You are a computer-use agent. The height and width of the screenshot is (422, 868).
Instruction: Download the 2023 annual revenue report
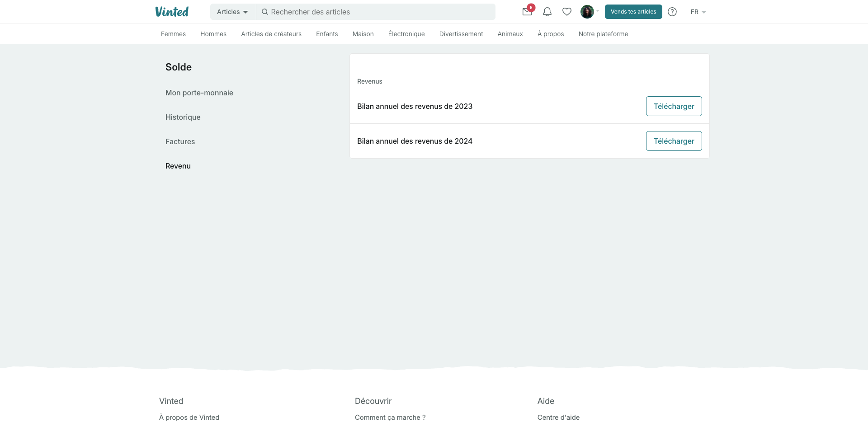(x=674, y=106)
